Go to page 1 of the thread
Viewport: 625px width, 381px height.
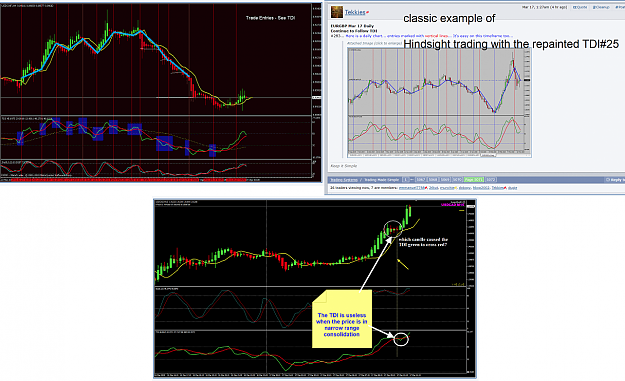[x=406, y=180]
